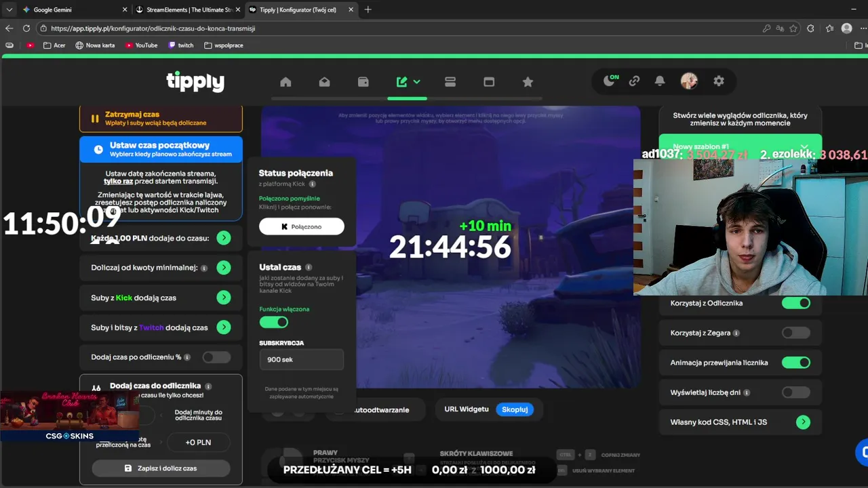This screenshot has height=488, width=868.
Task: Go back with browser back arrow
Action: click(x=9, y=28)
